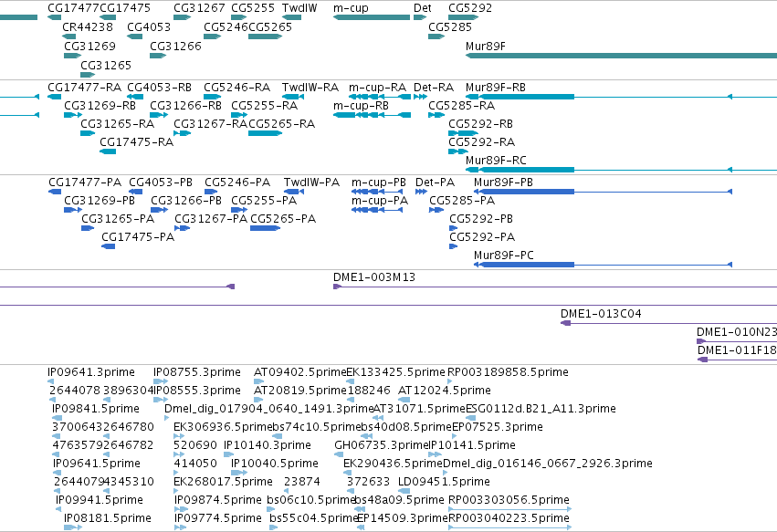This screenshot has width=777, height=532.
Task: Click EST IP10040.5prime
Action: pyautogui.click(x=275, y=464)
